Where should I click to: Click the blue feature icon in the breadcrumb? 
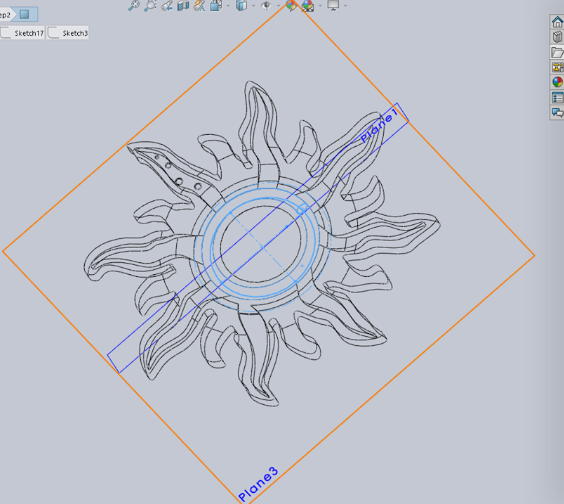24,14
